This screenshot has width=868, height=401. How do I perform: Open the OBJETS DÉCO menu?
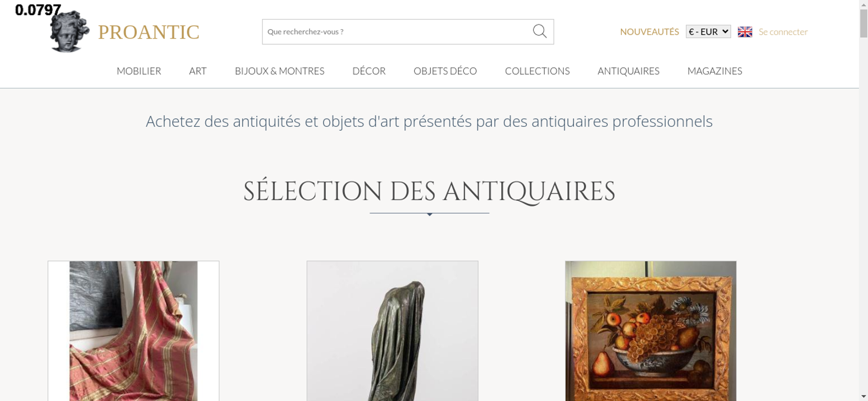coord(445,71)
